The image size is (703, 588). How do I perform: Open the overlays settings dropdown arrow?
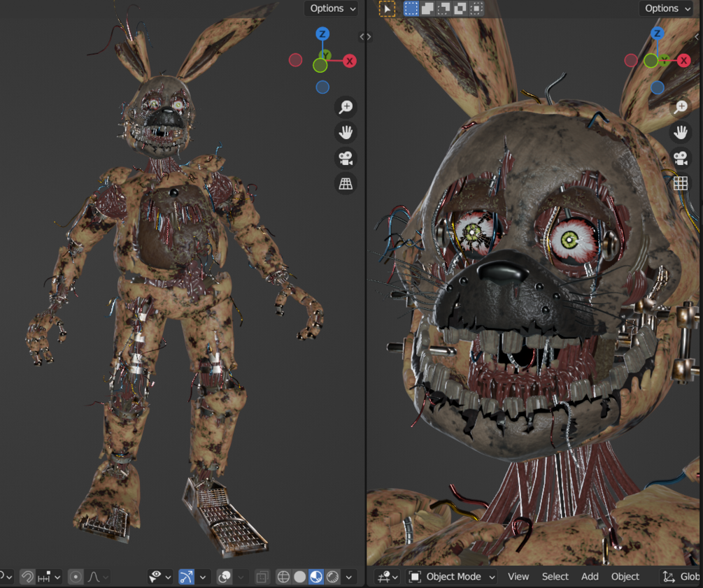click(241, 577)
